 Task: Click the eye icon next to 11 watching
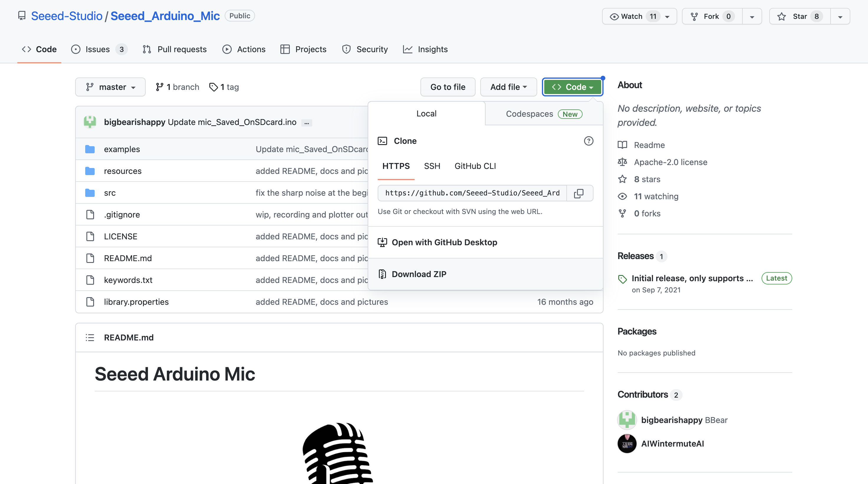click(x=622, y=196)
